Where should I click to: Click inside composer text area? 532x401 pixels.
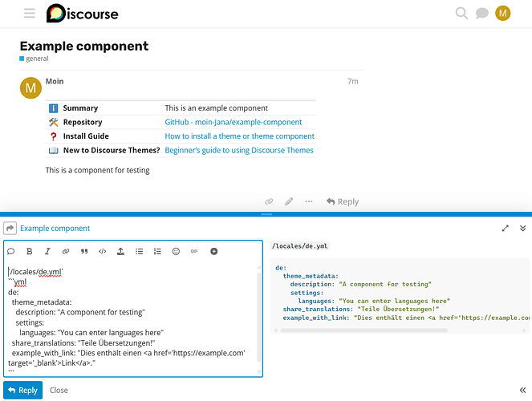(x=131, y=318)
